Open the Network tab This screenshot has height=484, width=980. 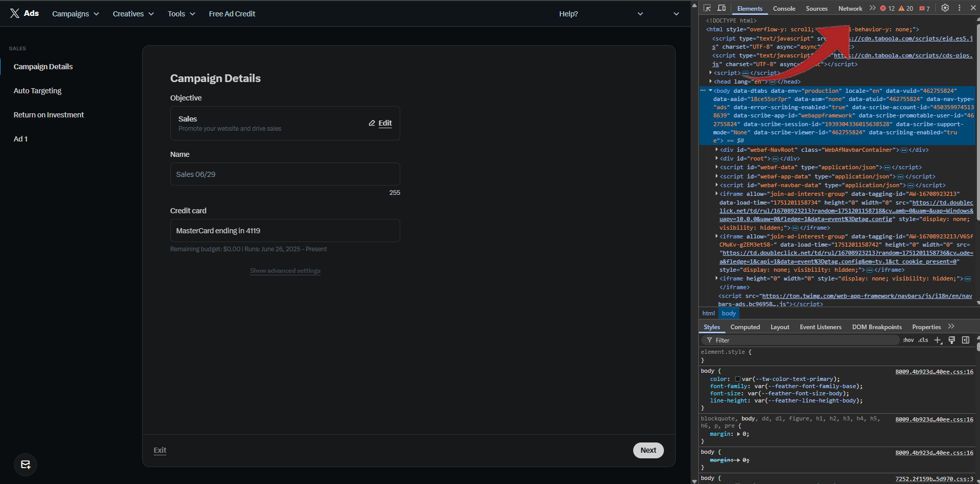click(850, 9)
